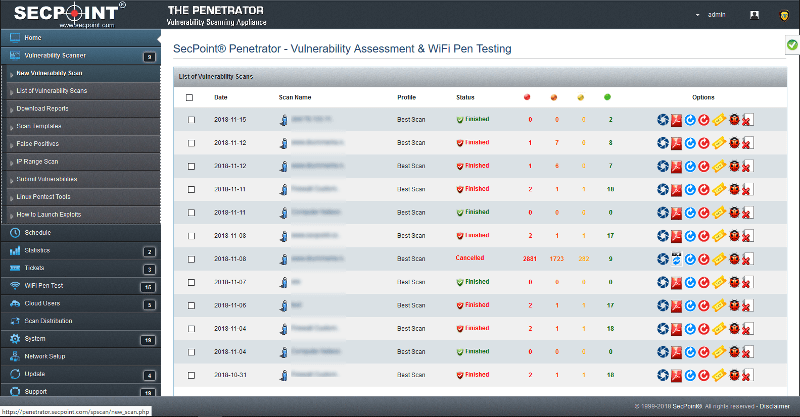Click the SecPoint logo
This screenshot has height=417, width=800.
pos(68,15)
